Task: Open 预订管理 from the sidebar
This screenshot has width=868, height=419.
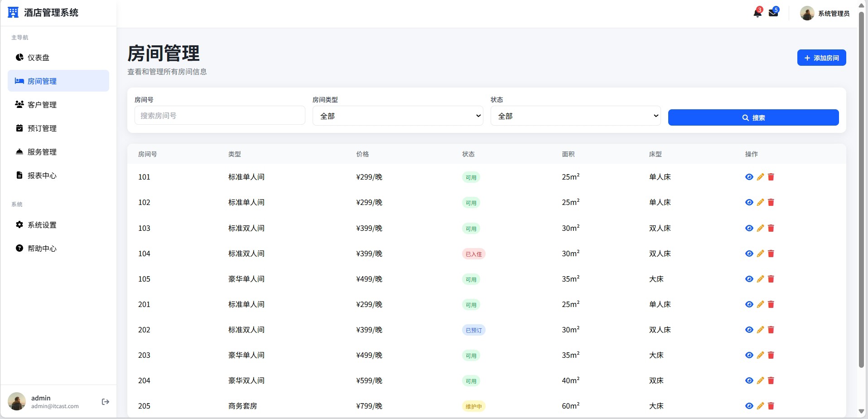Action: coord(42,128)
